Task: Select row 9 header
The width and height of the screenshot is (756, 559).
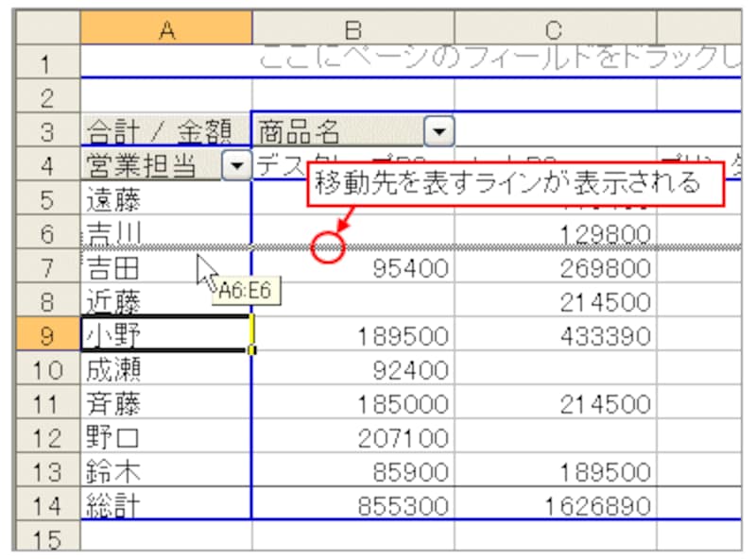Action: pyautogui.click(x=47, y=335)
